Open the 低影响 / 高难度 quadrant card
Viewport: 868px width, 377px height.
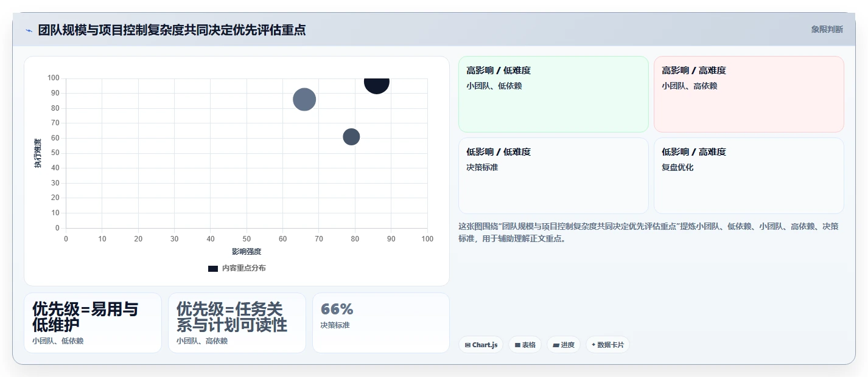click(x=749, y=176)
